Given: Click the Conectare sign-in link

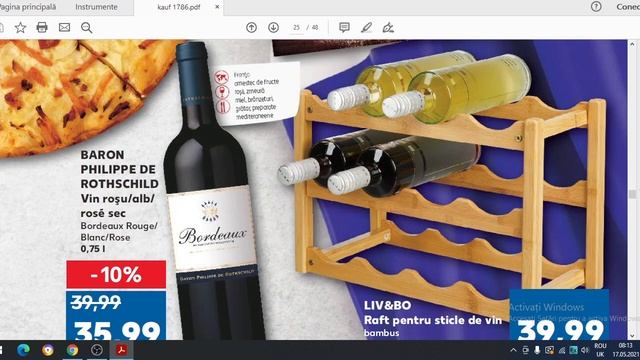Looking at the screenshot, I should click(628, 7).
